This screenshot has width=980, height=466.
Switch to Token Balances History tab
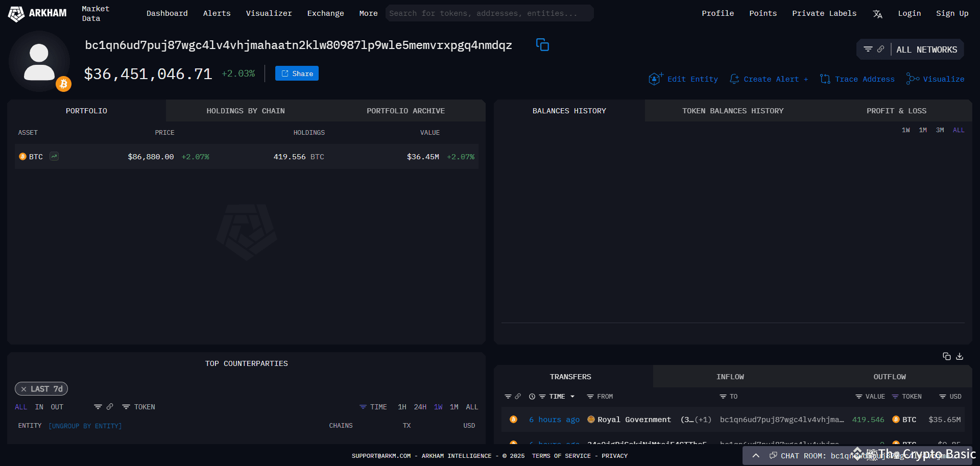click(x=733, y=111)
